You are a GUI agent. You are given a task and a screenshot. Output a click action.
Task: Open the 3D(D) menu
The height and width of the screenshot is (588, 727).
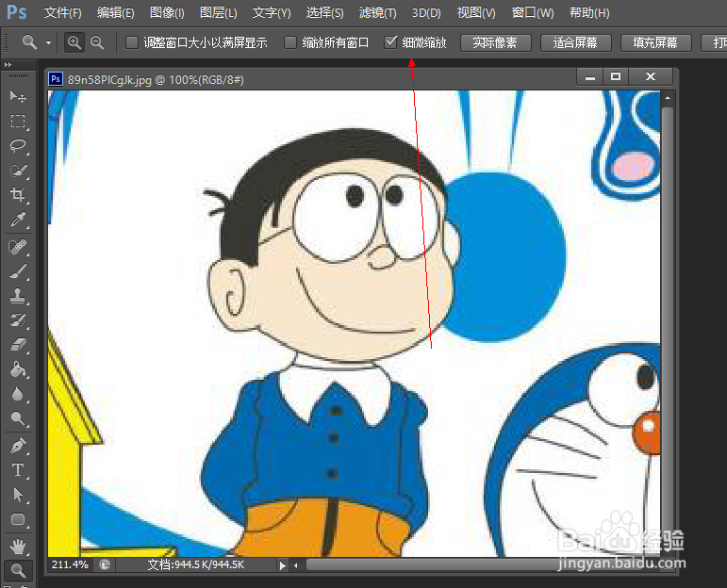click(x=426, y=13)
